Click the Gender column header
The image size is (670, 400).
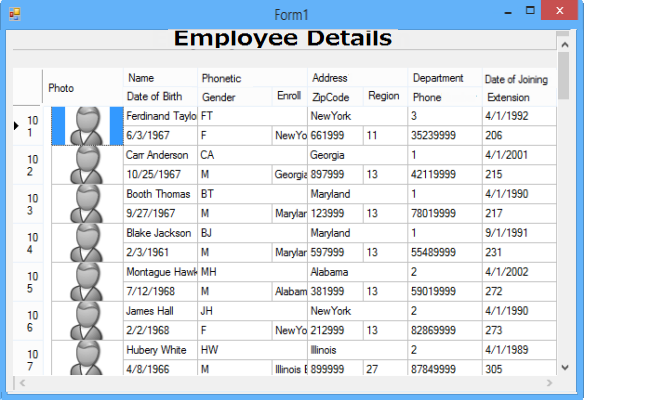(x=235, y=97)
